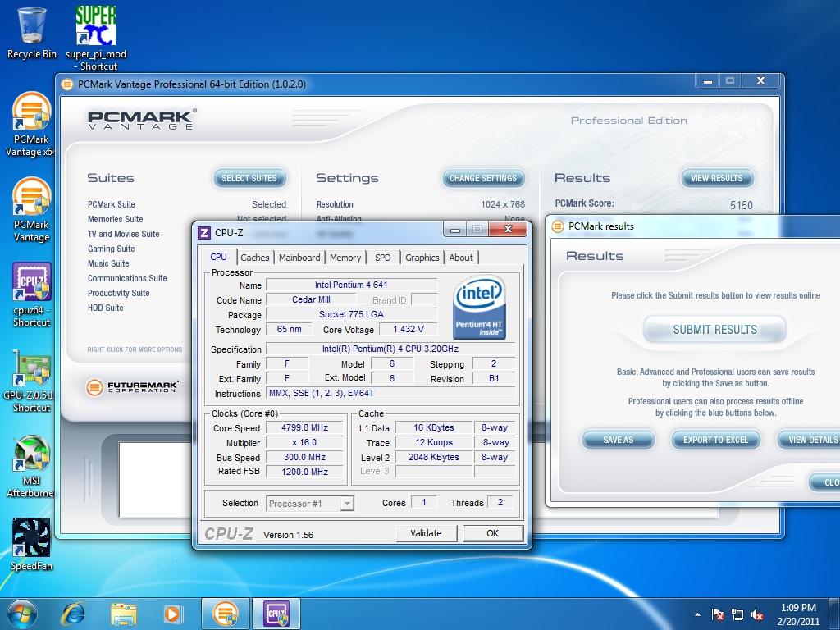The width and height of the screenshot is (840, 630).
Task: Launch the MSI Afterburner desktop icon
Action: 31,466
